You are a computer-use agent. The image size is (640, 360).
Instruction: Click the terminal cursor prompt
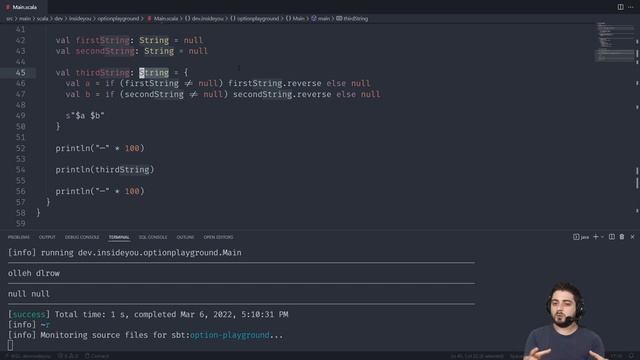coord(10,345)
